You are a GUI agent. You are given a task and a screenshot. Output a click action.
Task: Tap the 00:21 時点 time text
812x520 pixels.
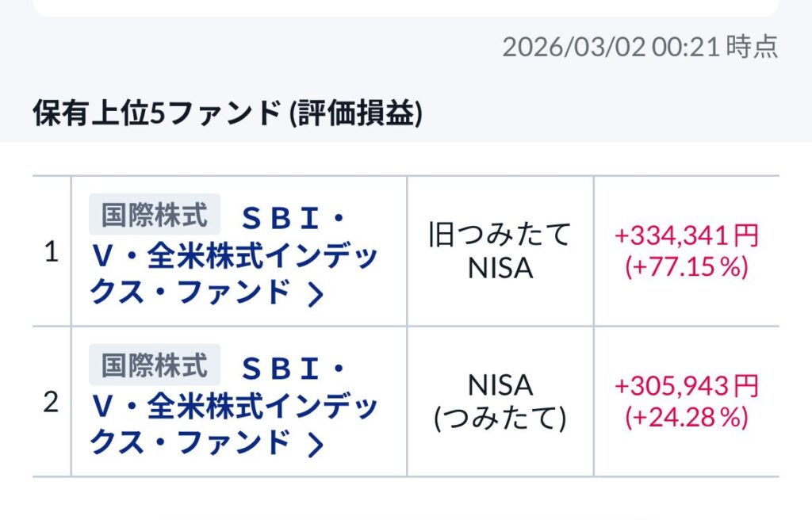(714, 47)
